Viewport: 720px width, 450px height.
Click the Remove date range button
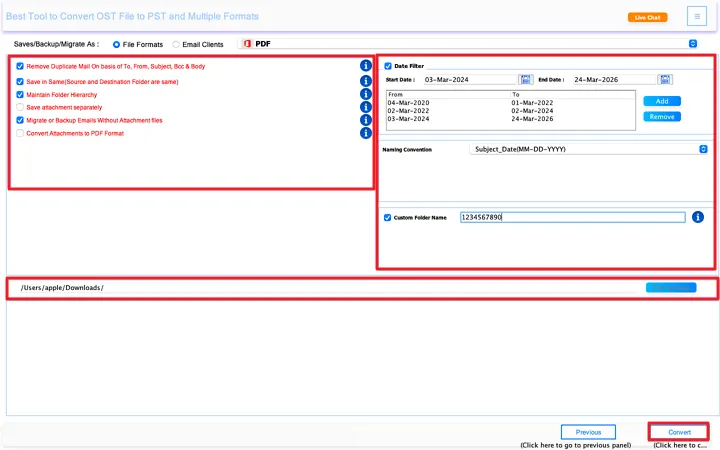tap(661, 117)
